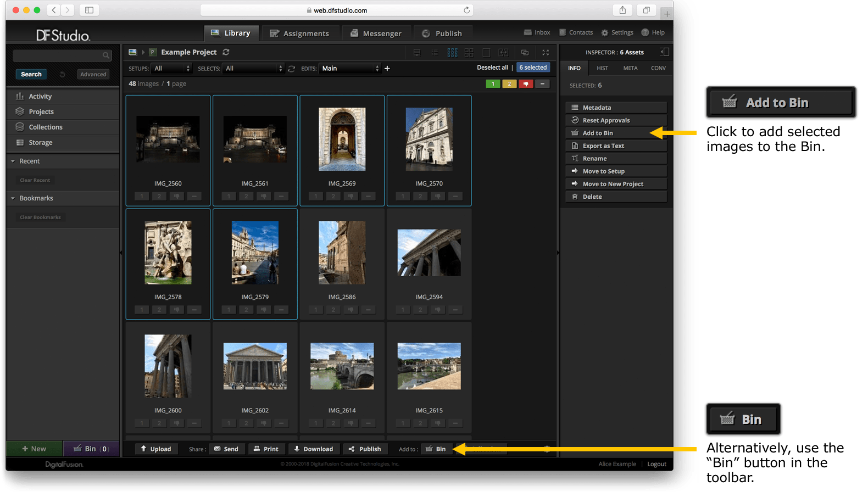
Task: Collapse the Bookmarks section
Action: pos(13,198)
